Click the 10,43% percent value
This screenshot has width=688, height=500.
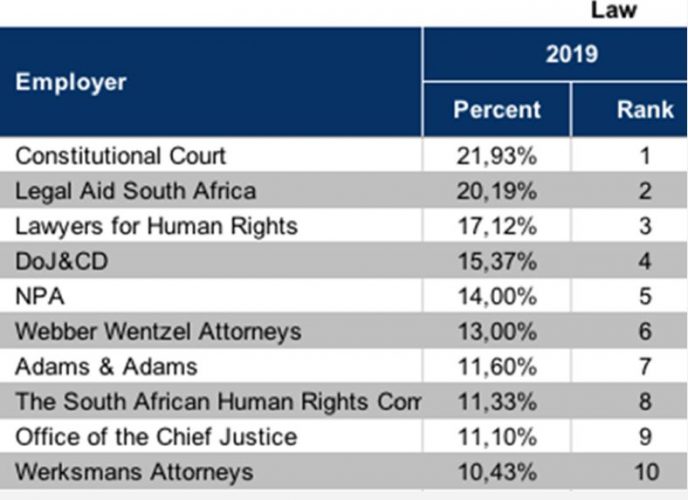point(496,471)
